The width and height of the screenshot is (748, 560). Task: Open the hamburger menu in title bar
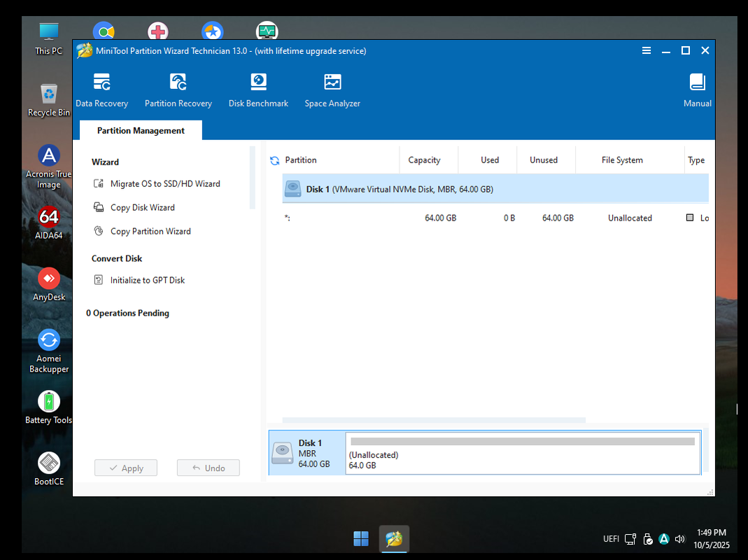[x=647, y=50]
